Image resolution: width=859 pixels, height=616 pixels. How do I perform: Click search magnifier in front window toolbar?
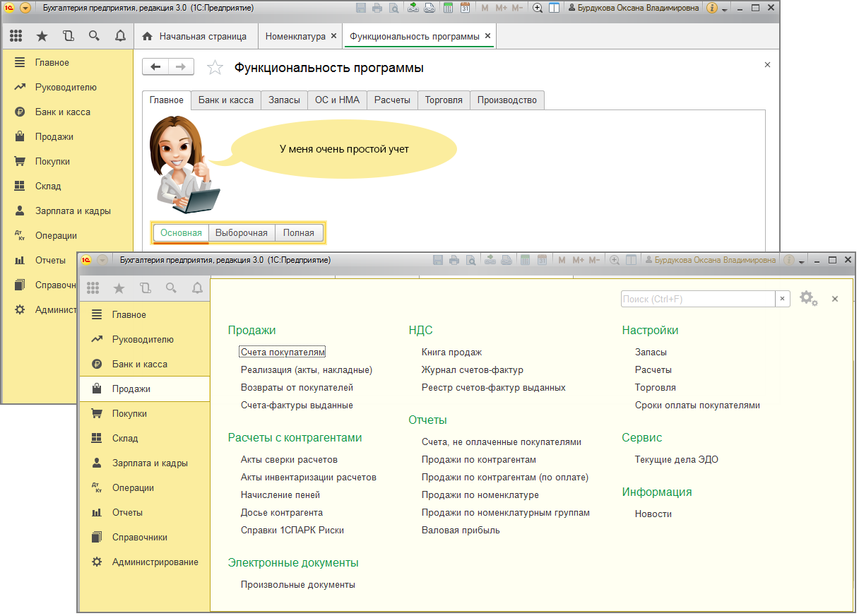coord(171,288)
